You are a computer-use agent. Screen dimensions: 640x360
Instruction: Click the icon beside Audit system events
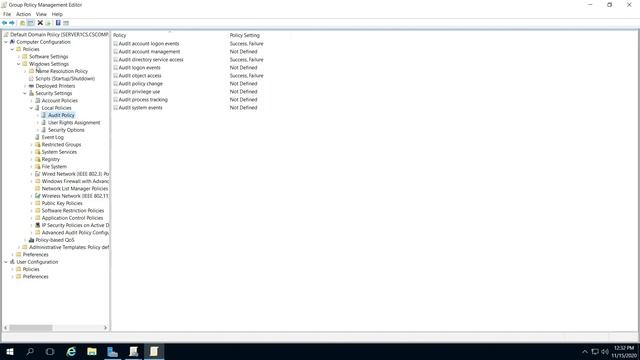[116, 108]
